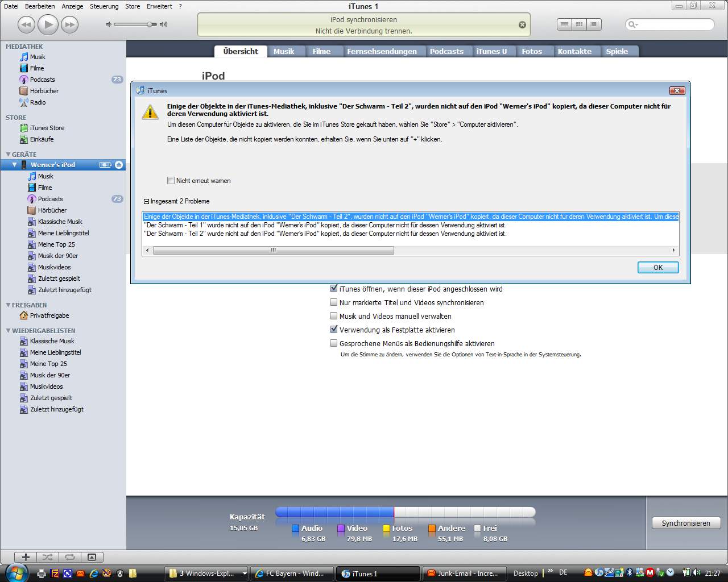Open the Datei menu
Image resolution: width=728 pixels, height=582 pixels.
pyautogui.click(x=11, y=6)
